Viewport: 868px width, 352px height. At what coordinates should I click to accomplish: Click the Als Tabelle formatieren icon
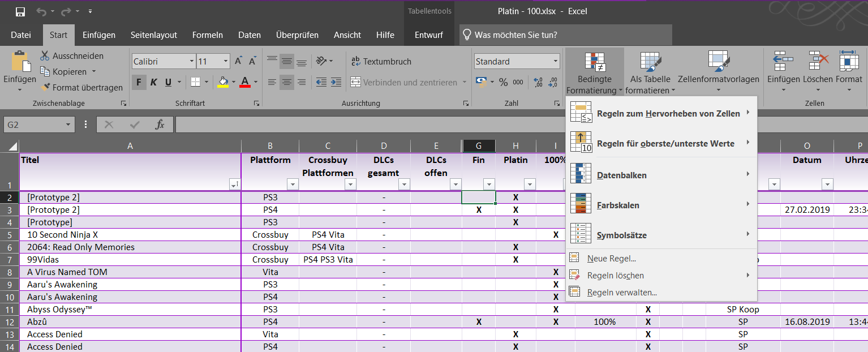pos(650,62)
